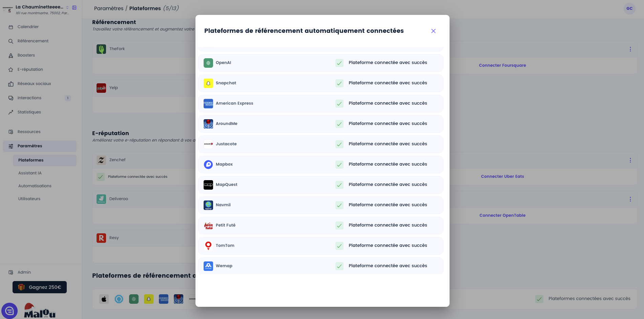Click the restaurant logo thumbnail
Viewport: 644px width, 319px height.
(x=7, y=9)
